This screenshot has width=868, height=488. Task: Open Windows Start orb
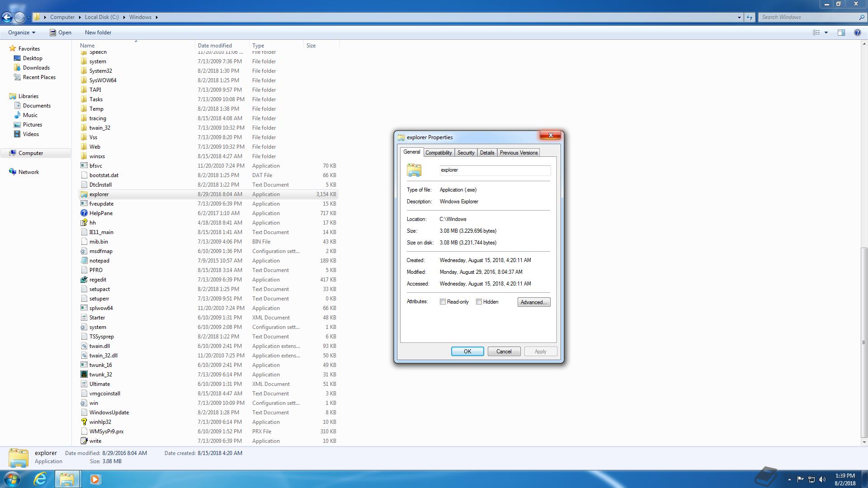point(12,479)
